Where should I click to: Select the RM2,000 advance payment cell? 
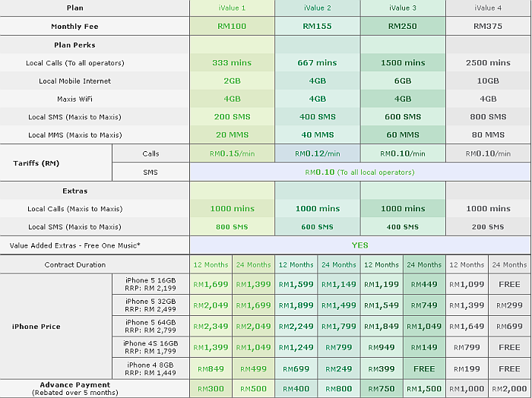coord(509,388)
